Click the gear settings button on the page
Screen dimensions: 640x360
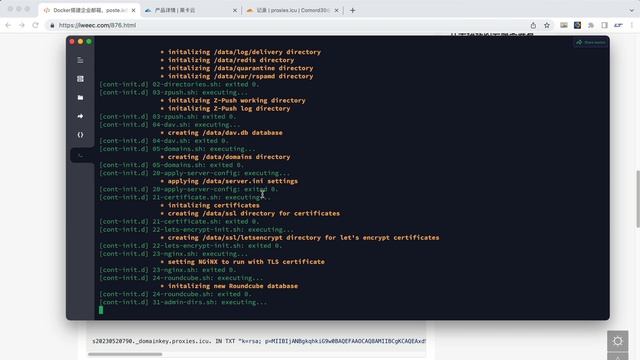pyautogui.click(x=618, y=341)
